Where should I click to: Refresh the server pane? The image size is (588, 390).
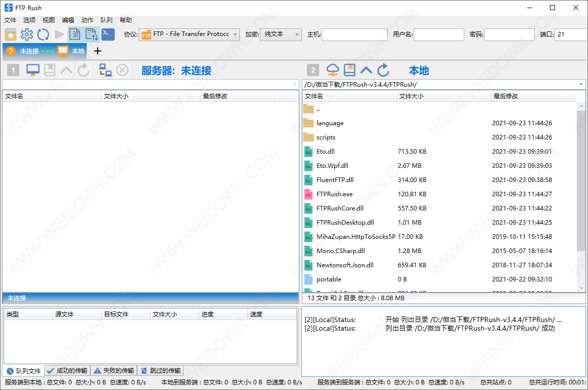tap(83, 70)
